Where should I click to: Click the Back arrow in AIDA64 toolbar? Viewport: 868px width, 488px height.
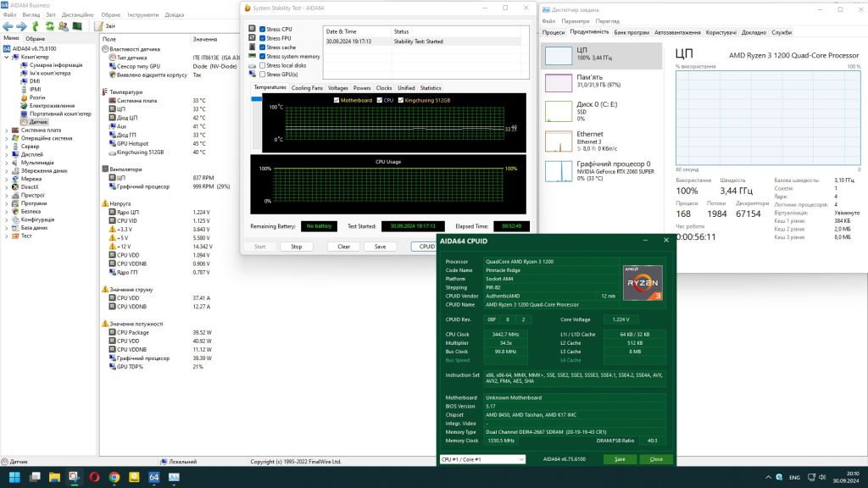click(x=8, y=26)
